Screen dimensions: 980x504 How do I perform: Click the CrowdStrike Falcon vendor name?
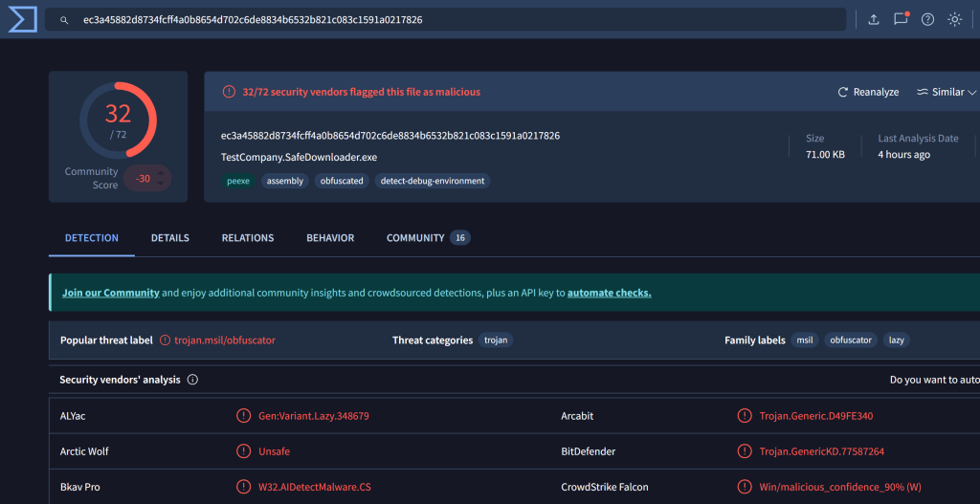coord(605,487)
